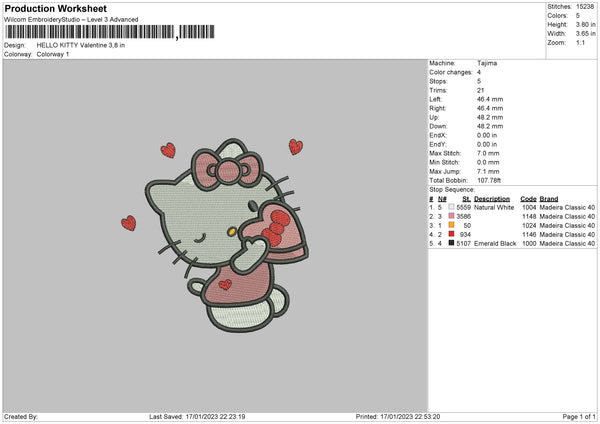
Task: Click the Height value '3.80 in'
Action: tap(586, 24)
